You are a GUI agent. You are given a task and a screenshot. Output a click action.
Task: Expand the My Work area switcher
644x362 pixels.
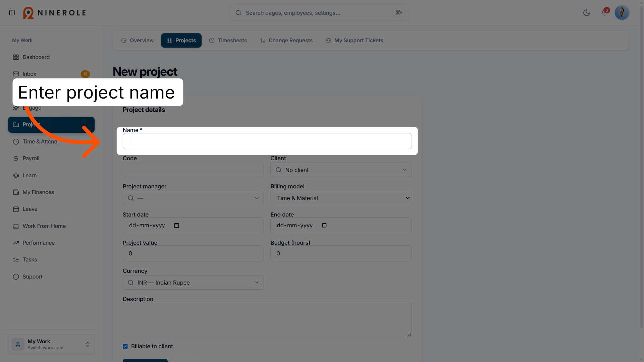point(51,345)
